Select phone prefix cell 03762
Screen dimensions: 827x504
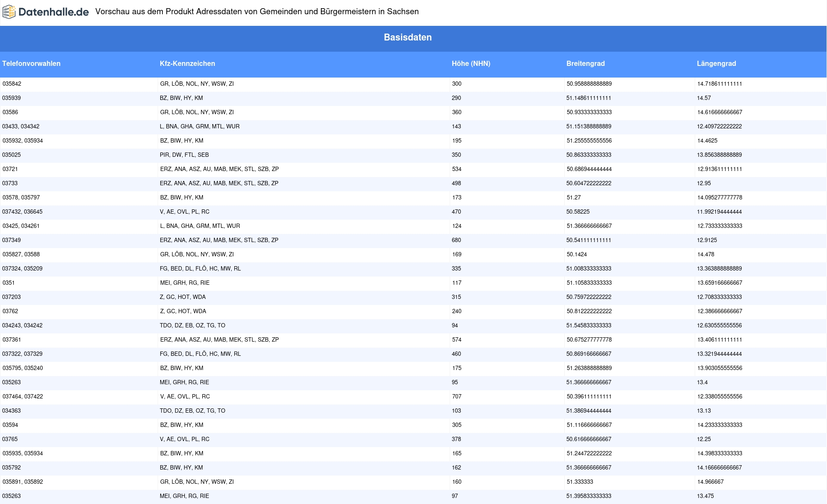(x=10, y=311)
